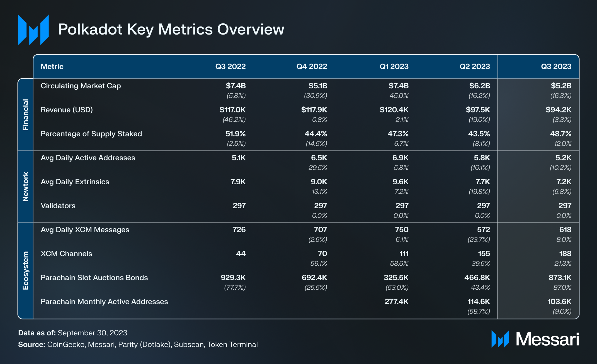Click the Messari logo icon bottom-right
The image size is (597, 364).
pyautogui.click(x=500, y=339)
